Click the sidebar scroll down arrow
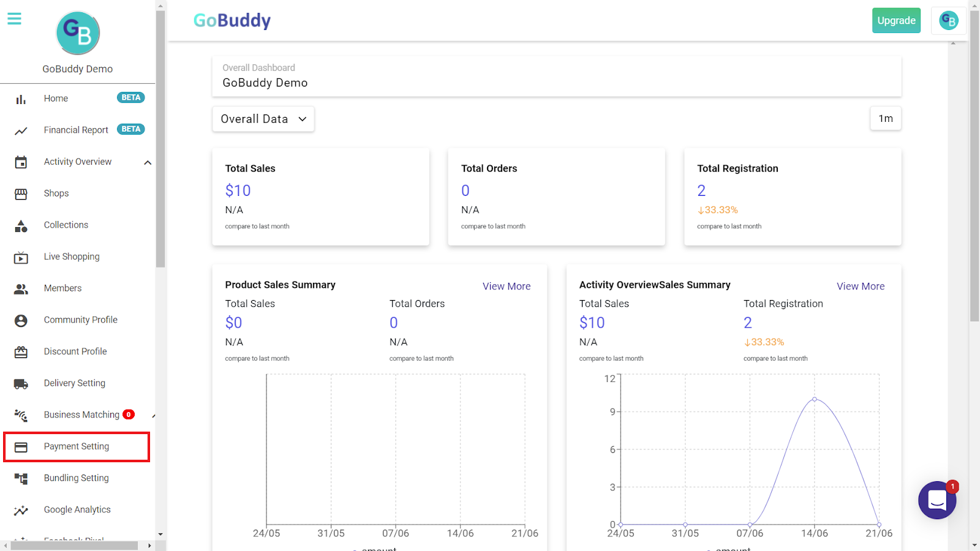Screen dimensions: 980x551 (160, 534)
